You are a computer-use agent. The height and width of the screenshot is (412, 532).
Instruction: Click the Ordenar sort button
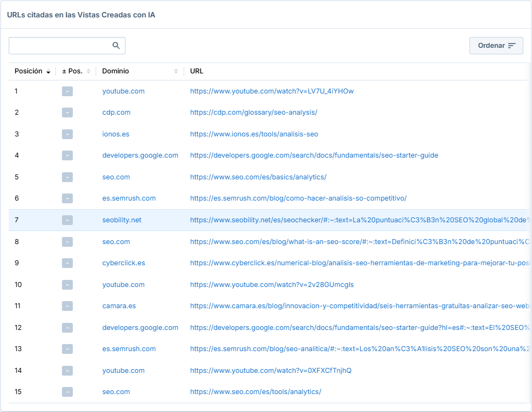click(496, 46)
